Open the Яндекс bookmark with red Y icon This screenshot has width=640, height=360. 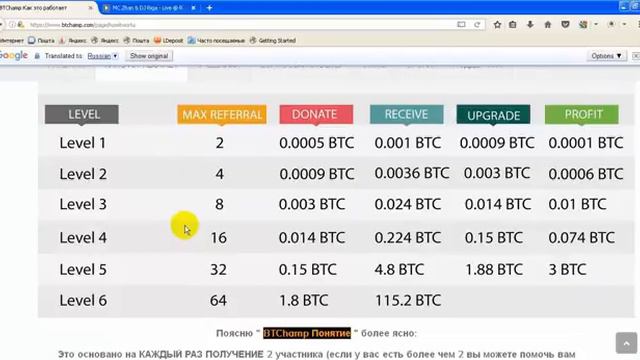[73, 40]
